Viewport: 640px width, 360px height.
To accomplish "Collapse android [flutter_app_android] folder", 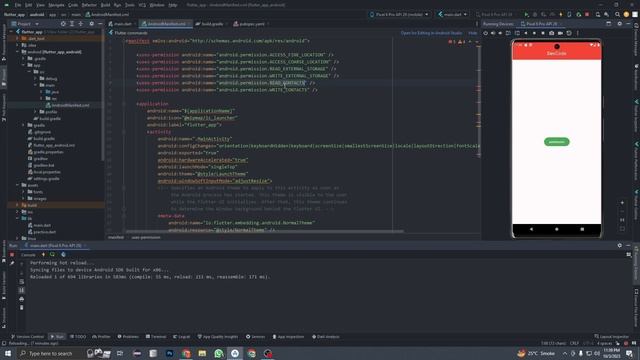I will [x=18, y=52].
